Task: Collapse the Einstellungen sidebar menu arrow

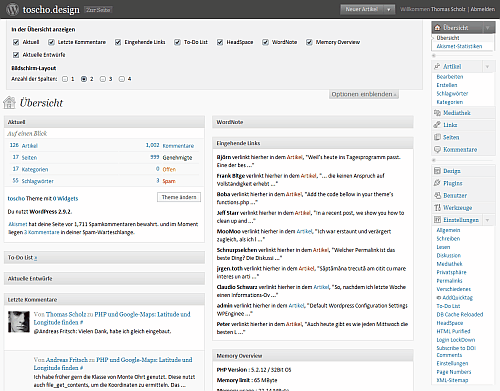Action: click(487, 220)
